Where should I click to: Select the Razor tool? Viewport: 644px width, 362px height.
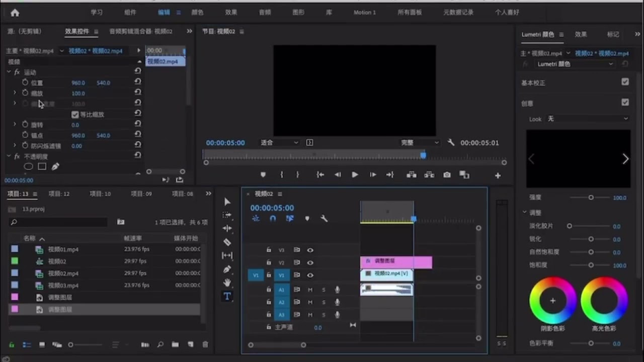pyautogui.click(x=227, y=242)
